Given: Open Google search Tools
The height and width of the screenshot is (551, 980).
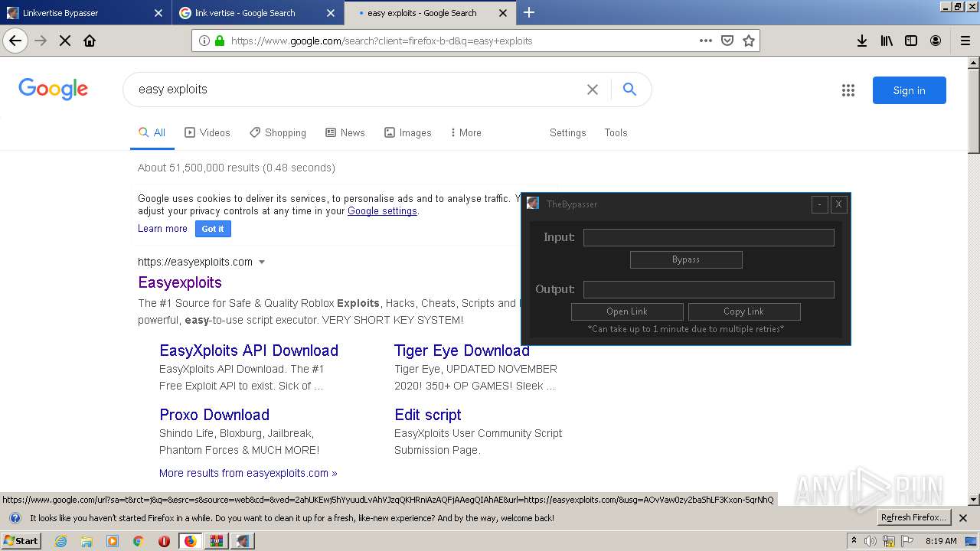Looking at the screenshot, I should point(616,132).
